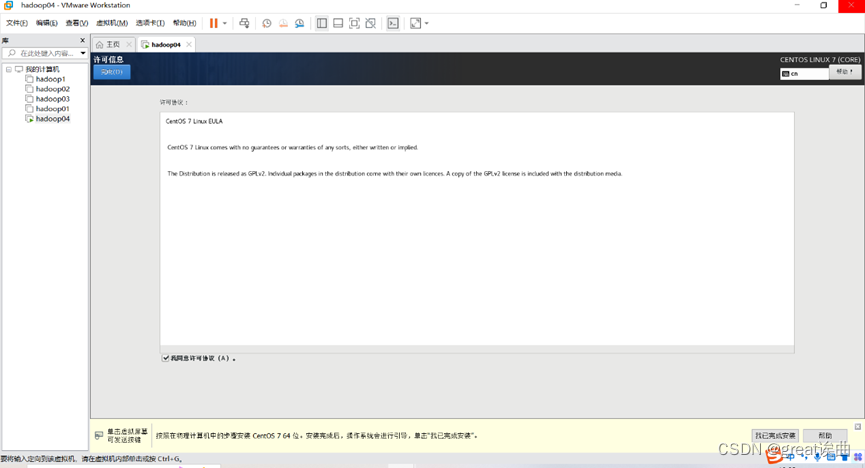This screenshot has height=468, width=865.
Task: Select hadoop03 in the library
Action: click(x=52, y=99)
